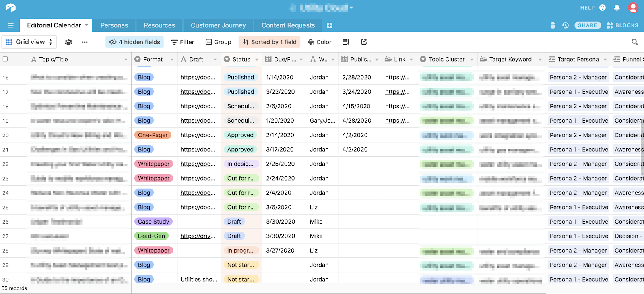Open the search magnifier icon
Image resolution: width=644 pixels, height=294 pixels.
tap(634, 42)
